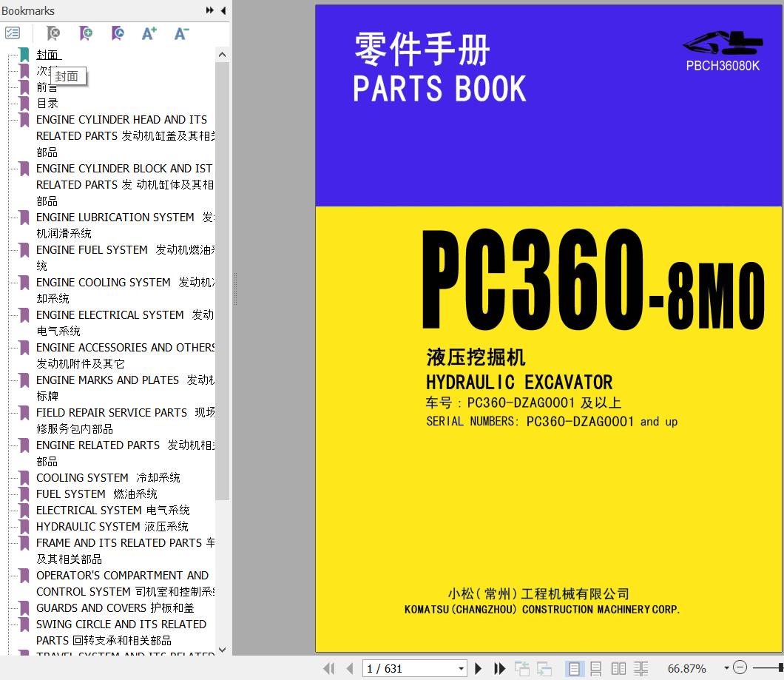Click the PC360-8M0 title on the cover page
784x680 pixels.
[593, 279]
